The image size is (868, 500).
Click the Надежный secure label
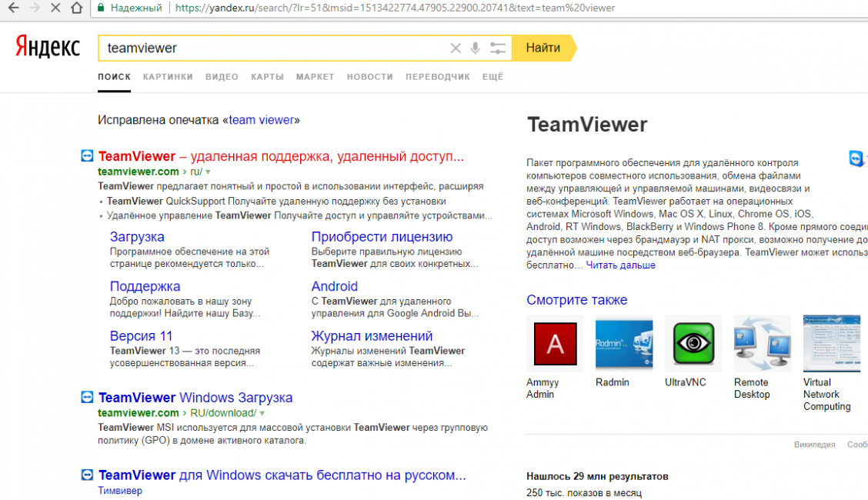[136, 8]
